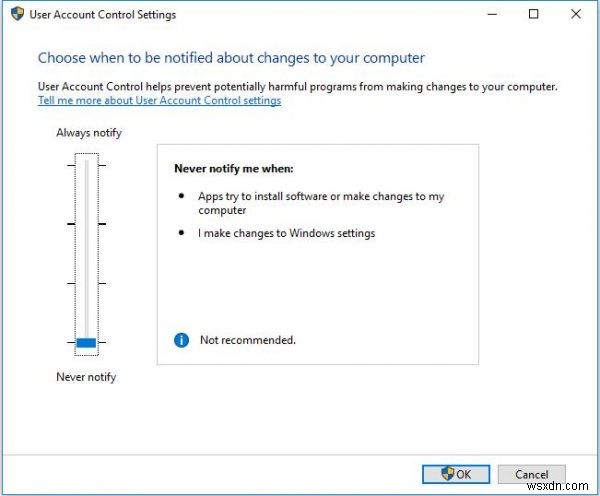
Task: Click the I make changes to Windows settings bullet
Action: 286,234
